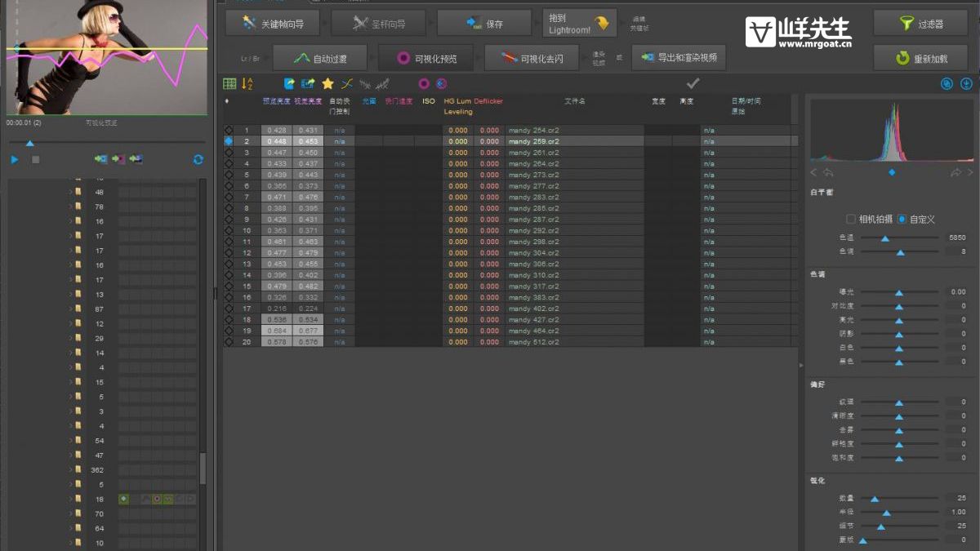The height and width of the screenshot is (551, 980).
Task: Click the scissors trim tool icon
Action: click(346, 82)
